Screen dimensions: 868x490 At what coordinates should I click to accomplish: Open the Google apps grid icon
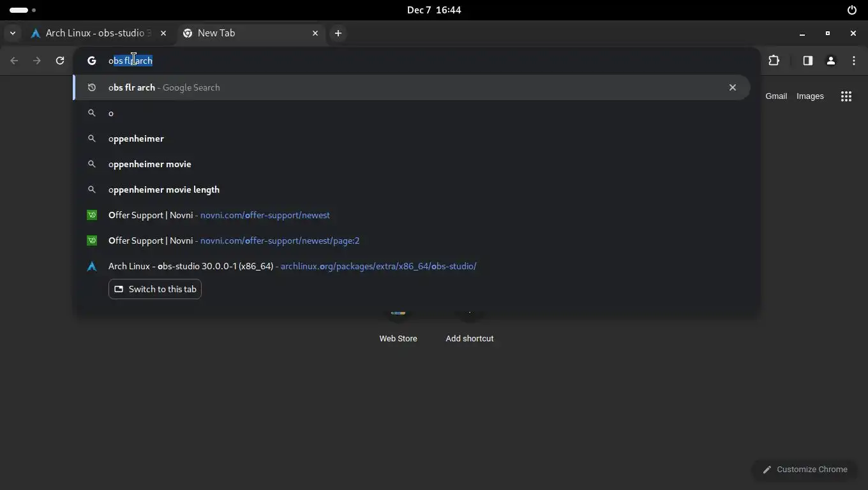[x=846, y=96]
